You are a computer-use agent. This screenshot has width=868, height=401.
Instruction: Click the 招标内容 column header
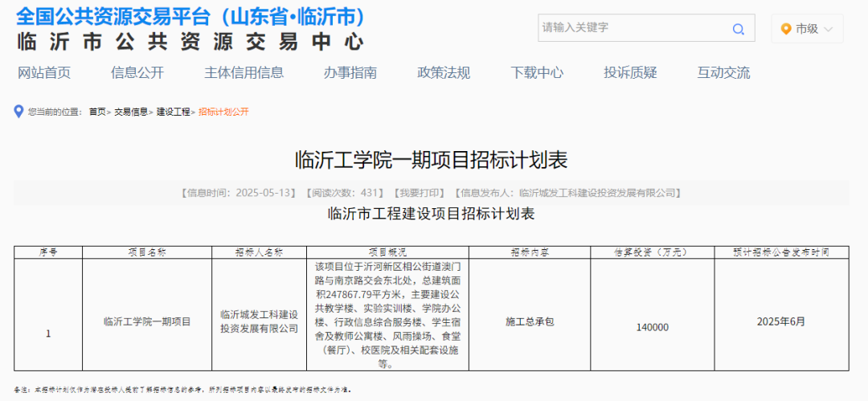pos(530,252)
